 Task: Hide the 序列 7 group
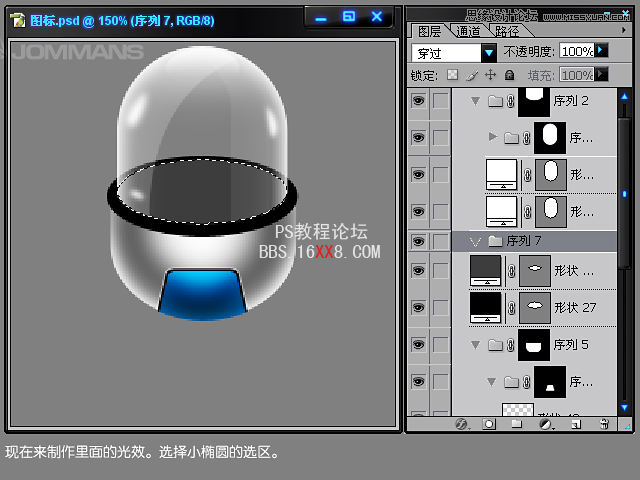pyautogui.click(x=418, y=241)
